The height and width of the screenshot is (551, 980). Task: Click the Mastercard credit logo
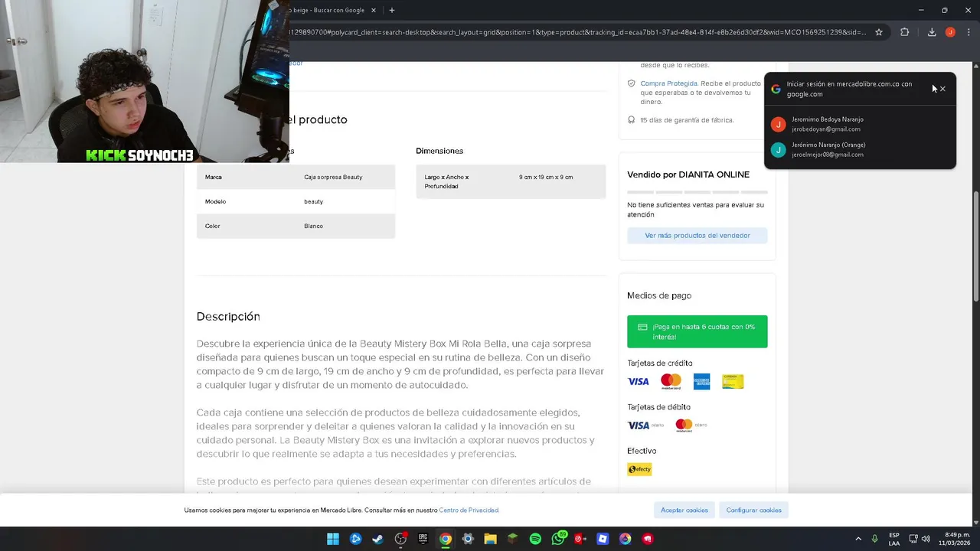pos(671,381)
